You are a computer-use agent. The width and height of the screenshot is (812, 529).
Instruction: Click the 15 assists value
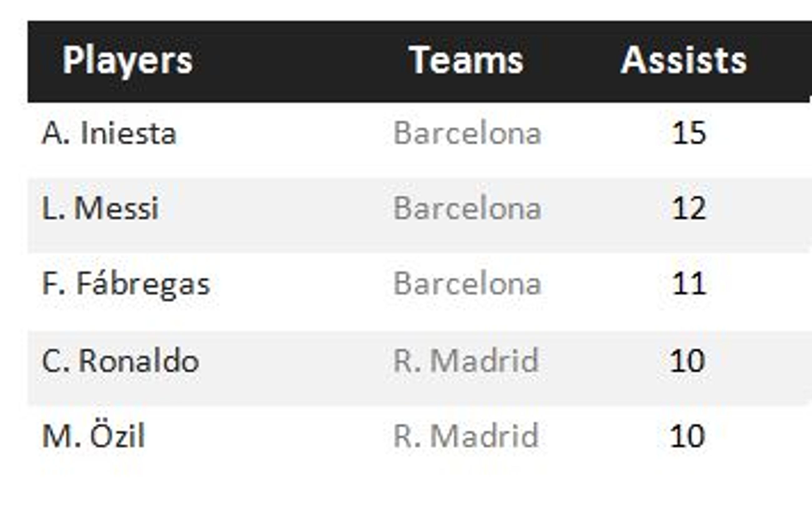689,133
